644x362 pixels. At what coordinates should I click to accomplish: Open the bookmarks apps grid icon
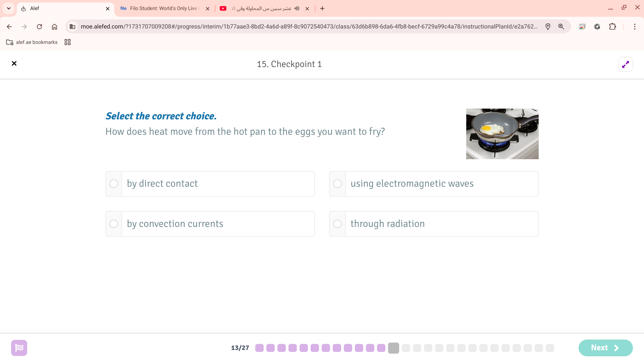67,42
